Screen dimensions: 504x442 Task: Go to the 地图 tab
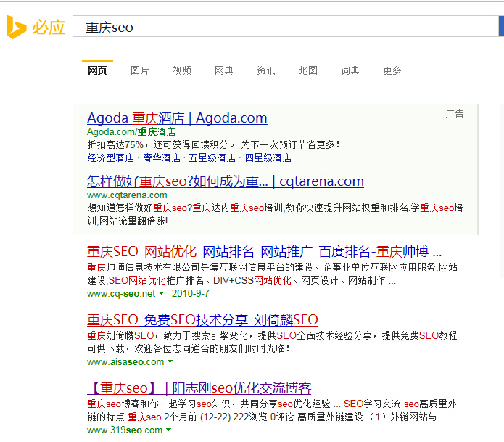pyautogui.click(x=308, y=70)
